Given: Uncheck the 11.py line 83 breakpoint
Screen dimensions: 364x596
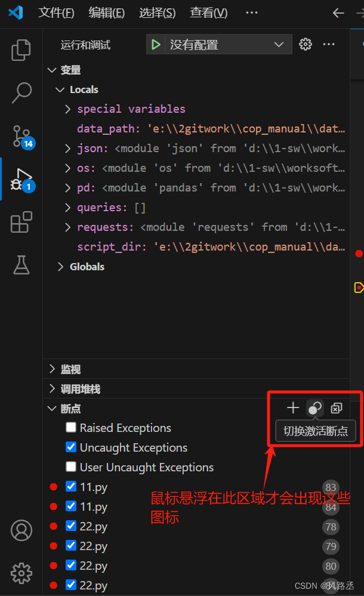Looking at the screenshot, I should click(71, 487).
